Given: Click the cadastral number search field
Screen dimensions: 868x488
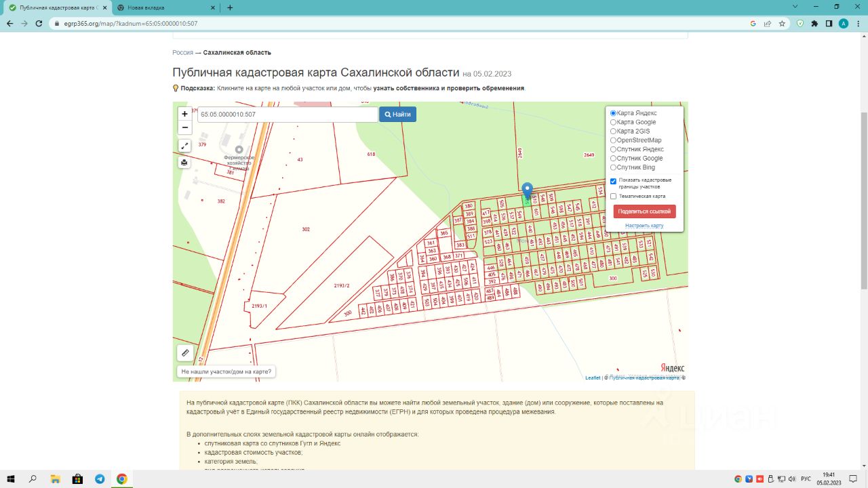Looking at the screenshot, I should pos(288,115).
